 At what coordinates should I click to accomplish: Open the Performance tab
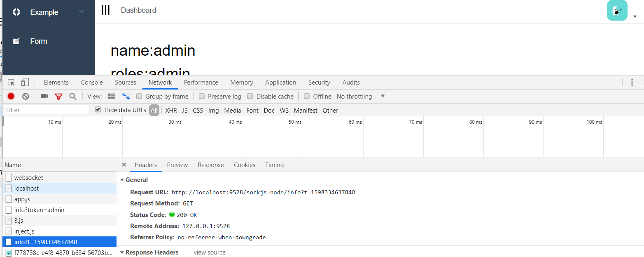point(201,83)
